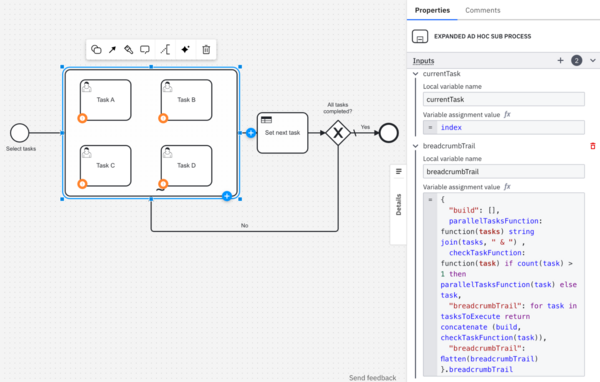Toggle FEEL for breadcrumbTrail assignment value
The image size is (600, 382).
pos(507,187)
